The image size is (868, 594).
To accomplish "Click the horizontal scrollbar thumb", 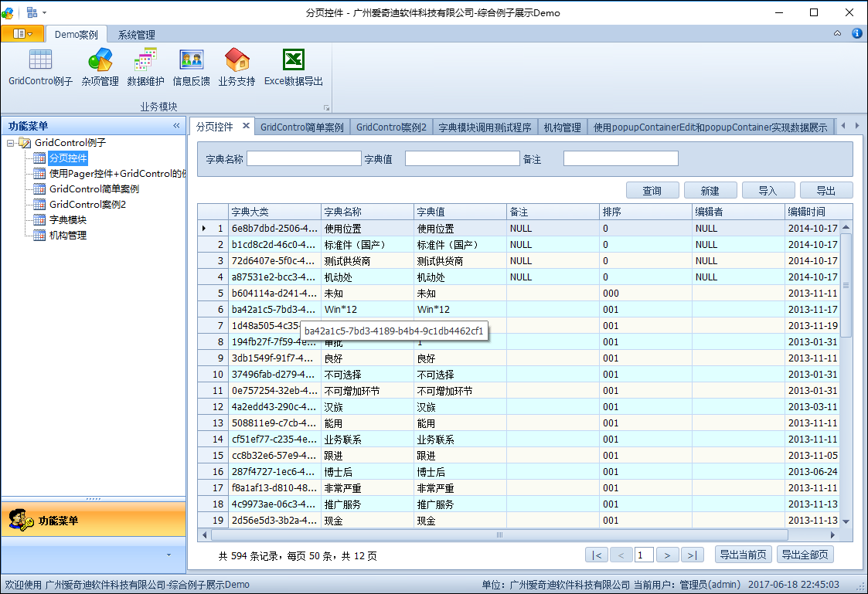I will point(499,535).
